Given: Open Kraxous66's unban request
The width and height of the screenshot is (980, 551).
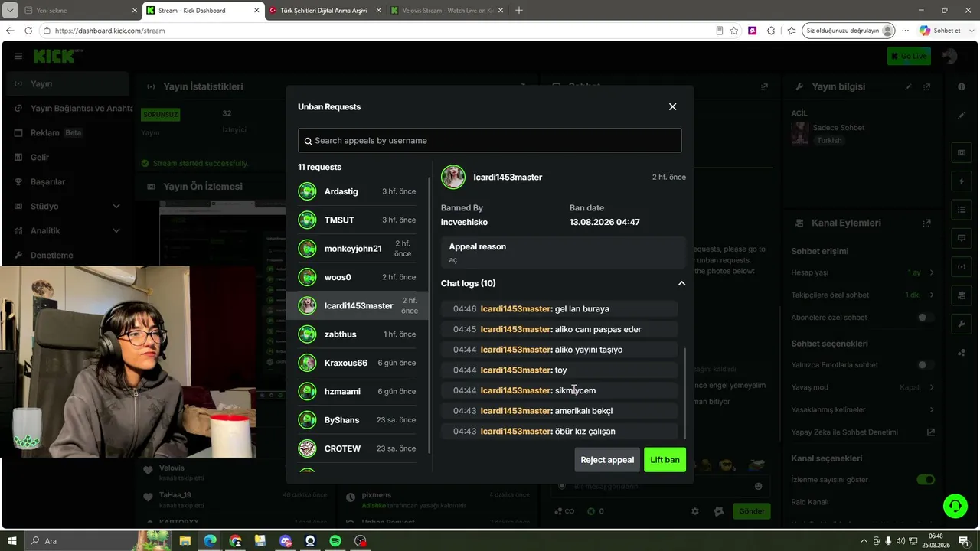Looking at the screenshot, I should 358,363.
